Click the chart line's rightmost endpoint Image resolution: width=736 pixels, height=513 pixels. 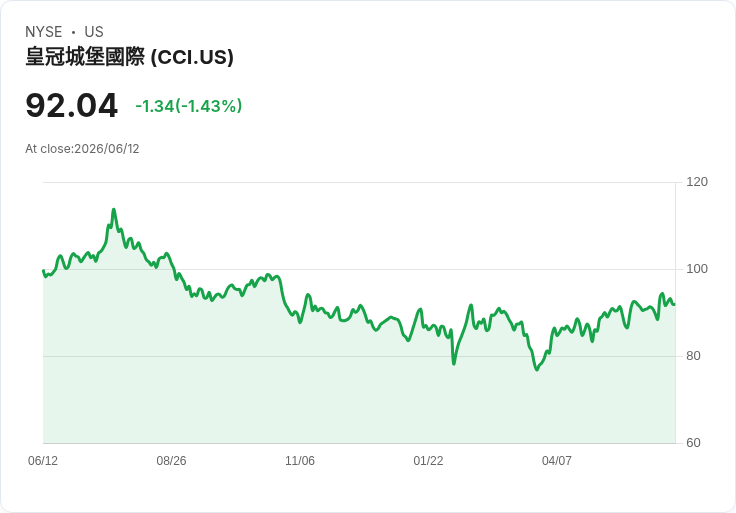tap(675, 305)
